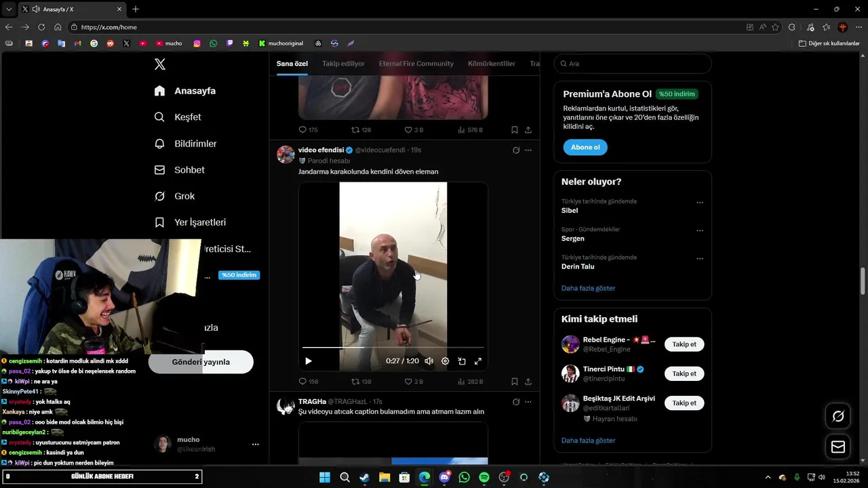Open video settings gear icon
The image size is (868, 488).
point(445,361)
